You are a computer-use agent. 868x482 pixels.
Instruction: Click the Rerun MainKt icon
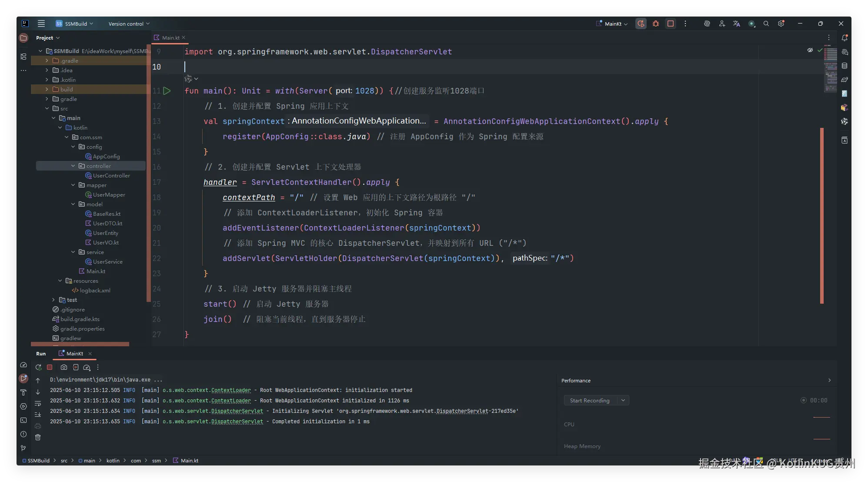click(38, 367)
